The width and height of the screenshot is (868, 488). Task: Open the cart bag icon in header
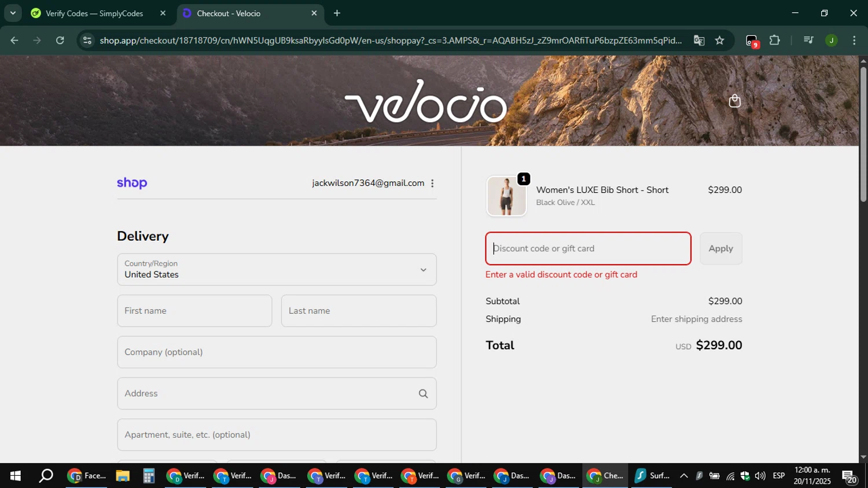[x=734, y=101]
